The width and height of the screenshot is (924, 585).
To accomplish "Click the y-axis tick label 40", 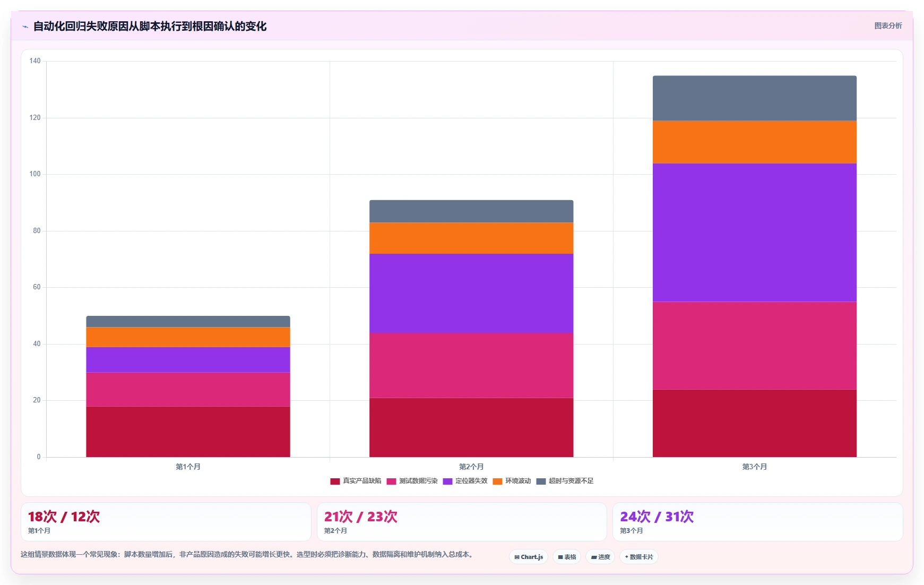I will tap(37, 344).
